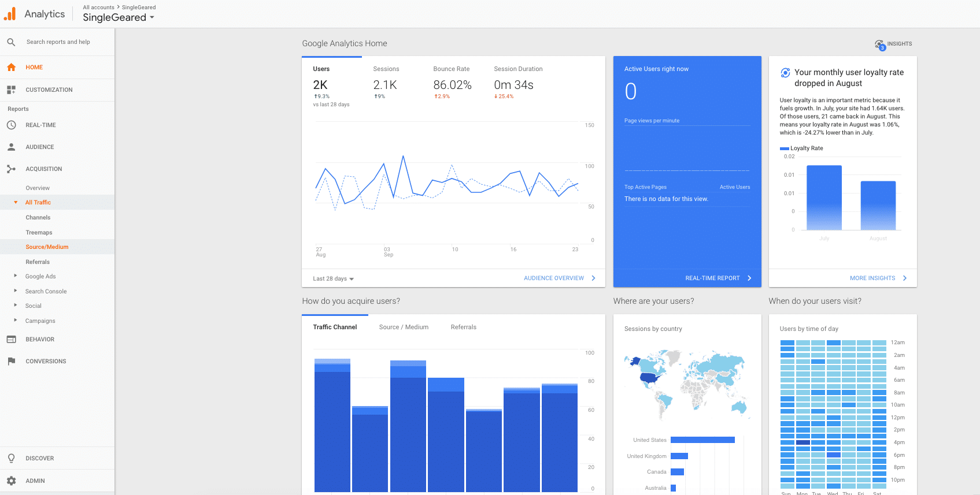Click the Home house icon
The image size is (980, 495).
(11, 68)
